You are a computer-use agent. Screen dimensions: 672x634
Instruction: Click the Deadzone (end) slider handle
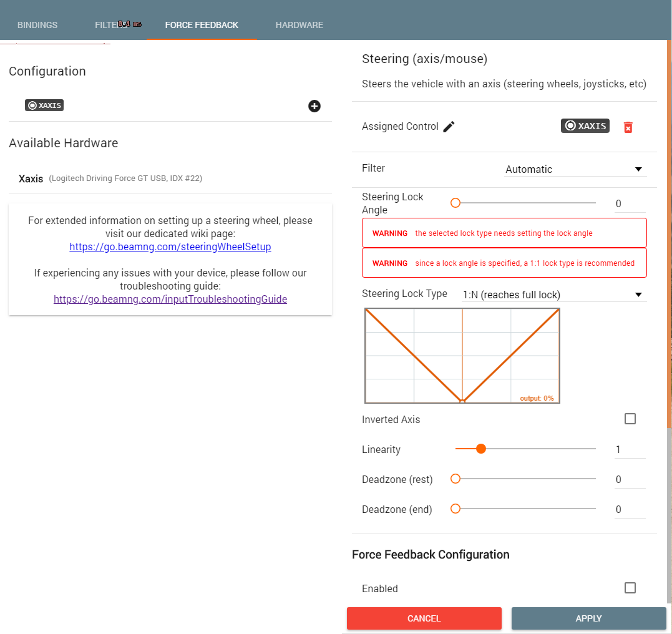455,509
